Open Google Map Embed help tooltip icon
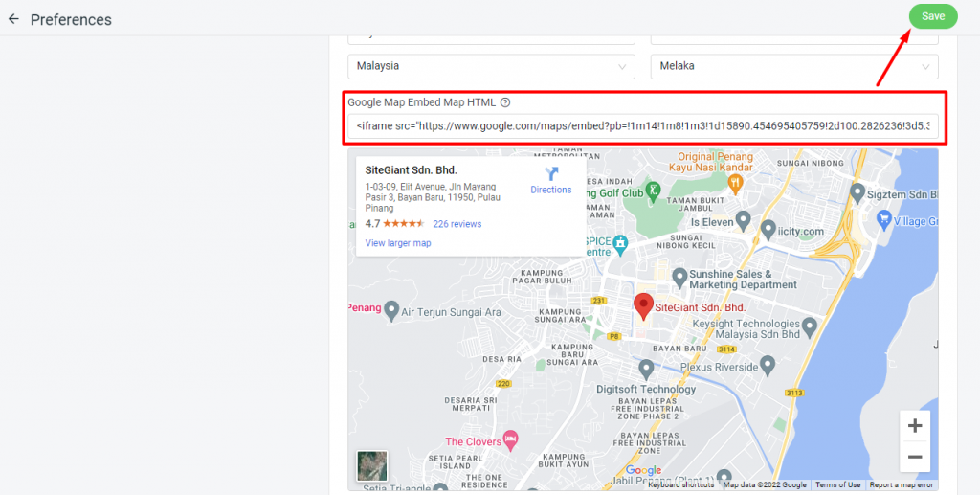980x495 pixels. tap(505, 102)
